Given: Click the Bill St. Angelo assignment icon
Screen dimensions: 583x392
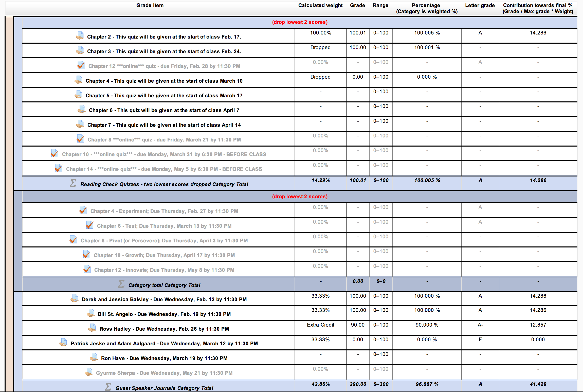Looking at the screenshot, I should [91, 313].
